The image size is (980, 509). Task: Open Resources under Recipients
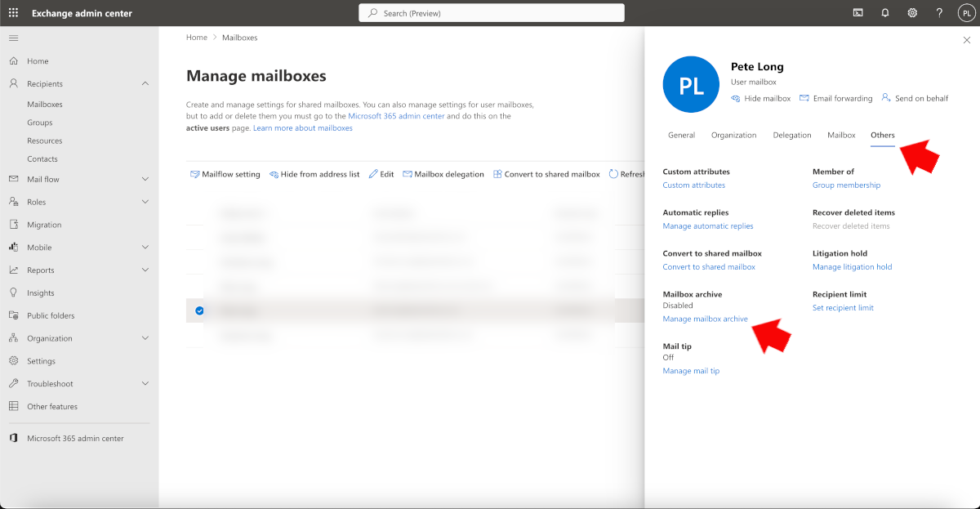point(45,141)
